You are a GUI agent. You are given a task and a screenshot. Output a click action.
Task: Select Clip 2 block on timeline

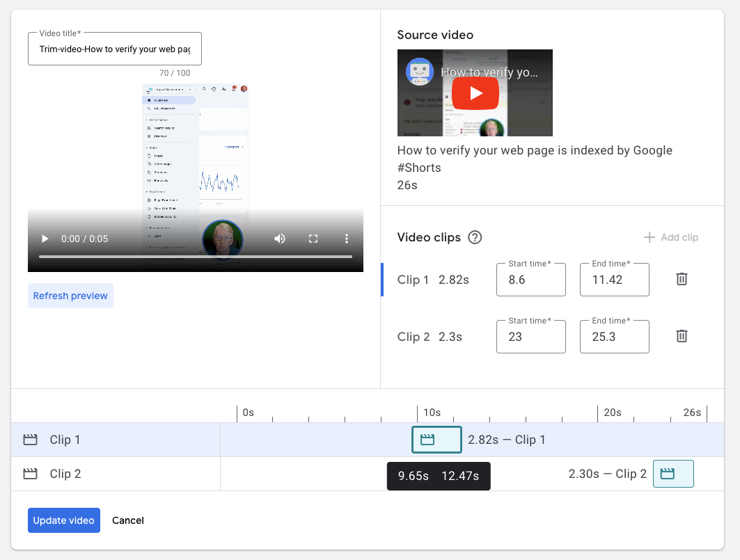pyautogui.click(x=673, y=474)
